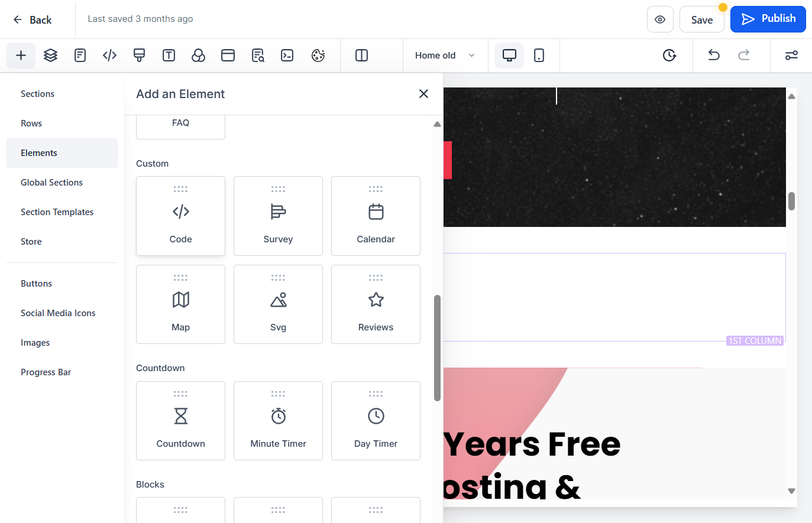Open Global Sections
Viewport: 812px width, 523px height.
(62, 183)
